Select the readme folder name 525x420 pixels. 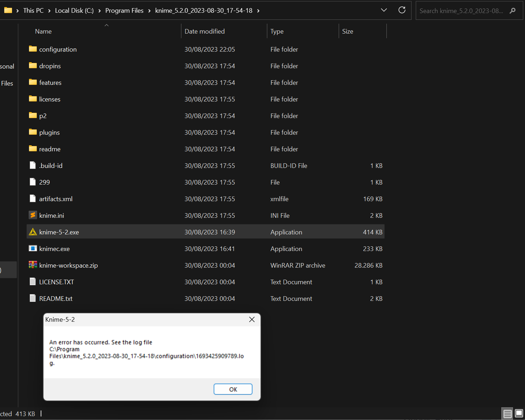click(50, 149)
